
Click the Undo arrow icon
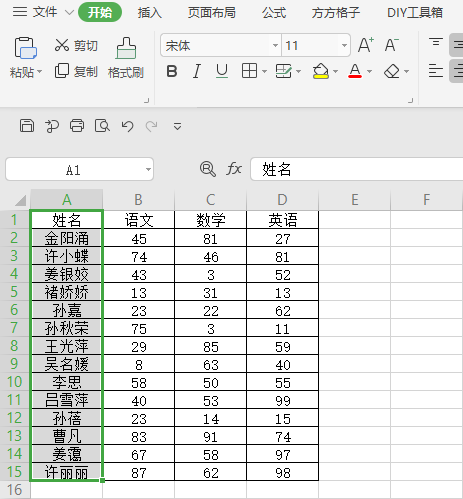(x=127, y=126)
